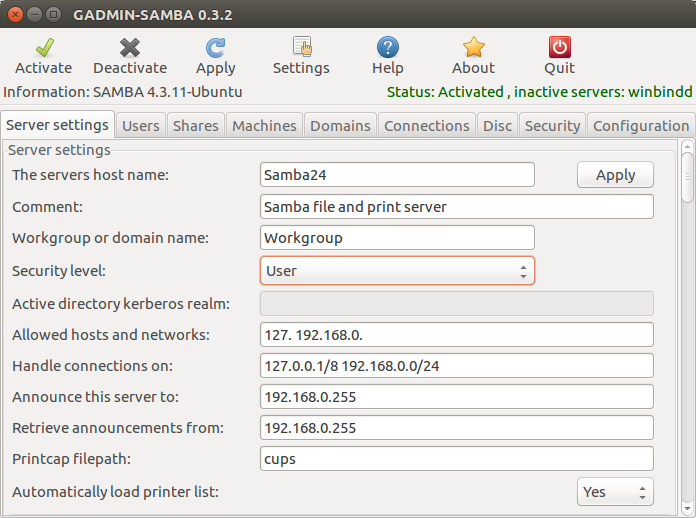The image size is (696, 518).
Task: Quit using the red power icon
Action: (560, 47)
